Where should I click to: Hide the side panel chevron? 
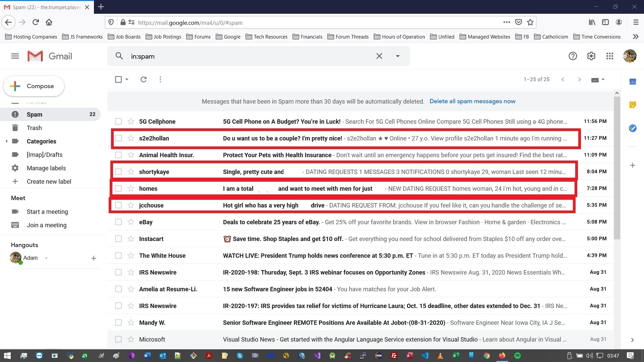pyautogui.click(x=632, y=340)
